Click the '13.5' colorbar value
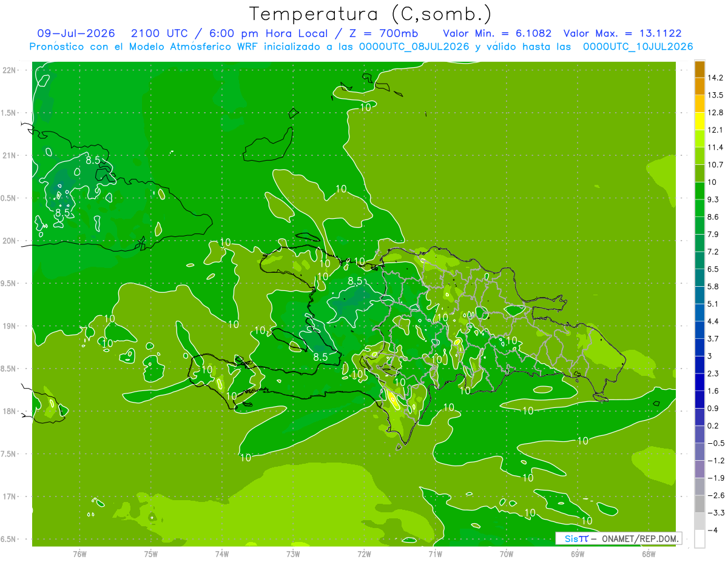 715,95
